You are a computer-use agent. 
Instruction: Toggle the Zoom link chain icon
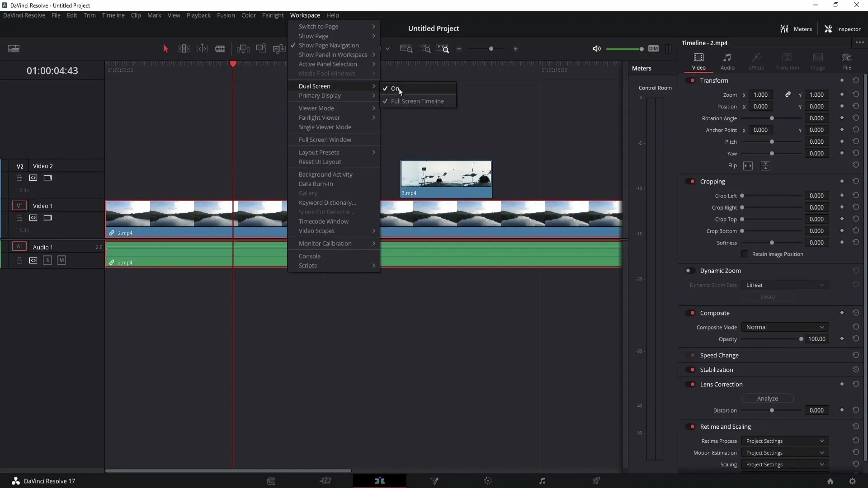(788, 94)
